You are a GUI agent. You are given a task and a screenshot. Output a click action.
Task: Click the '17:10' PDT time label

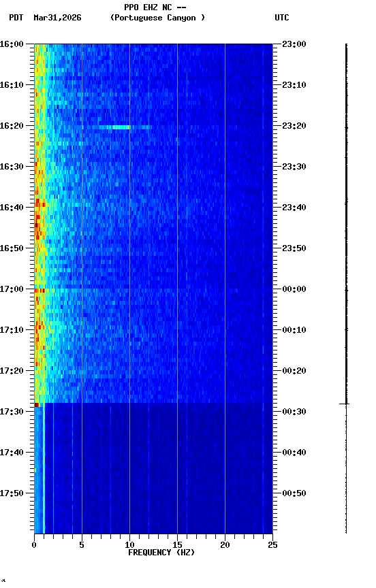[12, 330]
